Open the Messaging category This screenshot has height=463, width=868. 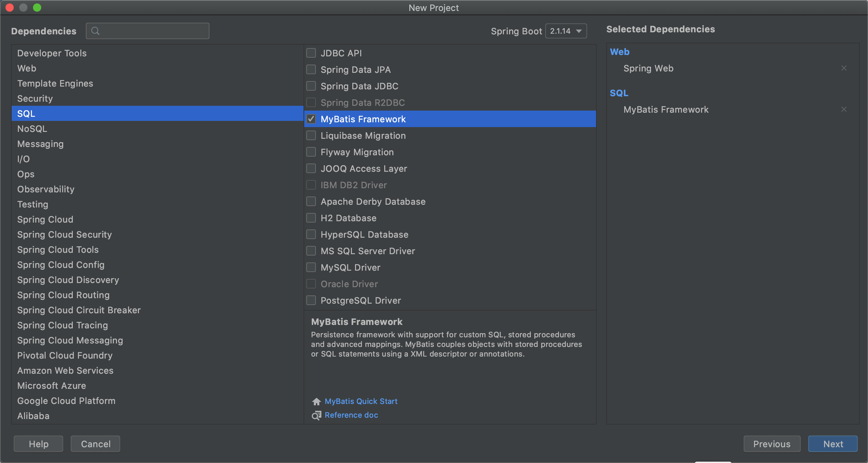point(158,144)
